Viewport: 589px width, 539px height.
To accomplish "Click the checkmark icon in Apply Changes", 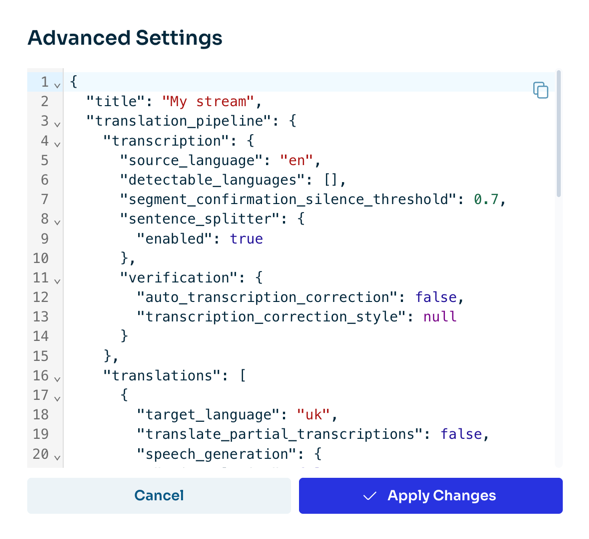I will tap(370, 496).
